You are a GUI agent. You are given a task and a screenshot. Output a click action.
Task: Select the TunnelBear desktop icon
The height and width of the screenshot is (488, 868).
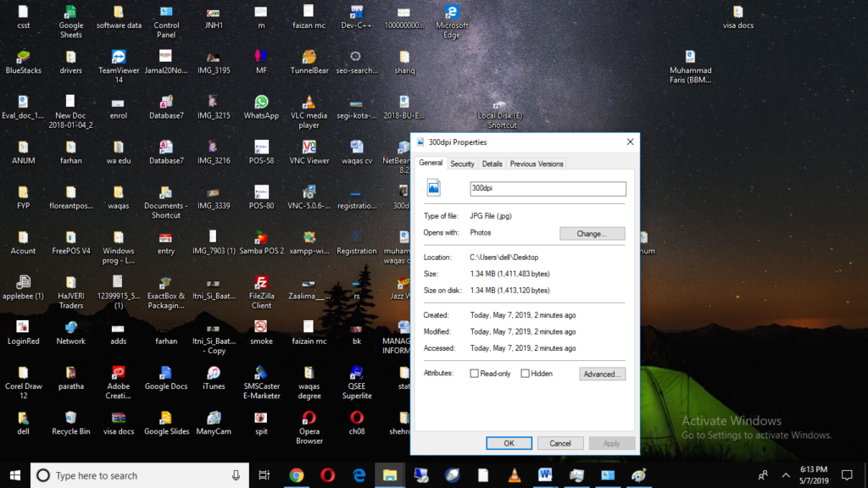[309, 62]
